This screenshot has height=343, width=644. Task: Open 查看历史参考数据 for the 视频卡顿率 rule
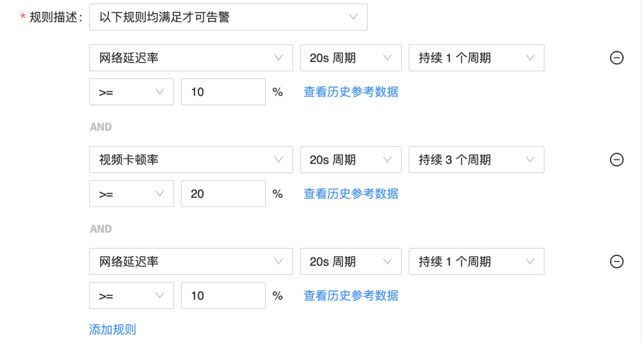pos(351,194)
